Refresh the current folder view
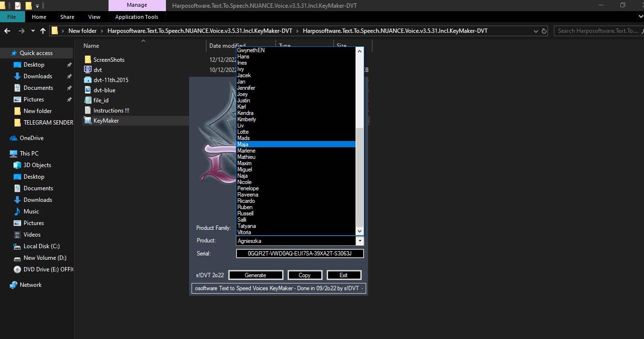 coord(545,31)
